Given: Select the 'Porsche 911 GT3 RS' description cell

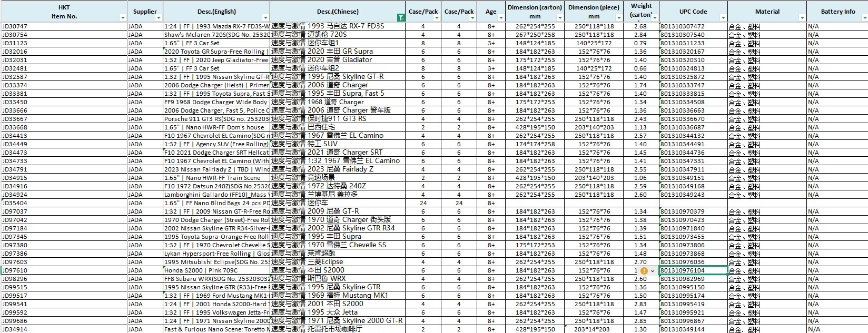Looking at the screenshot, I should (x=216, y=119).
